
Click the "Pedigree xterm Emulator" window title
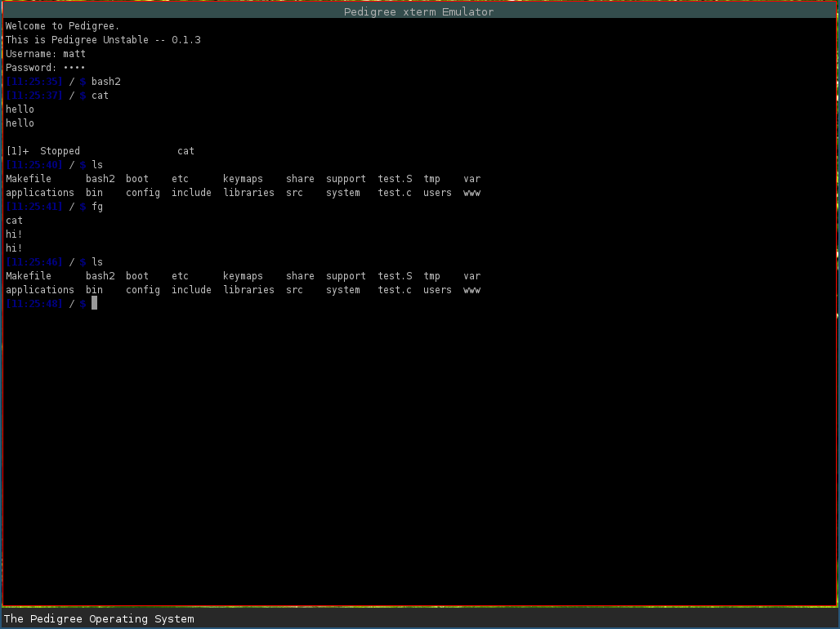click(x=418, y=11)
